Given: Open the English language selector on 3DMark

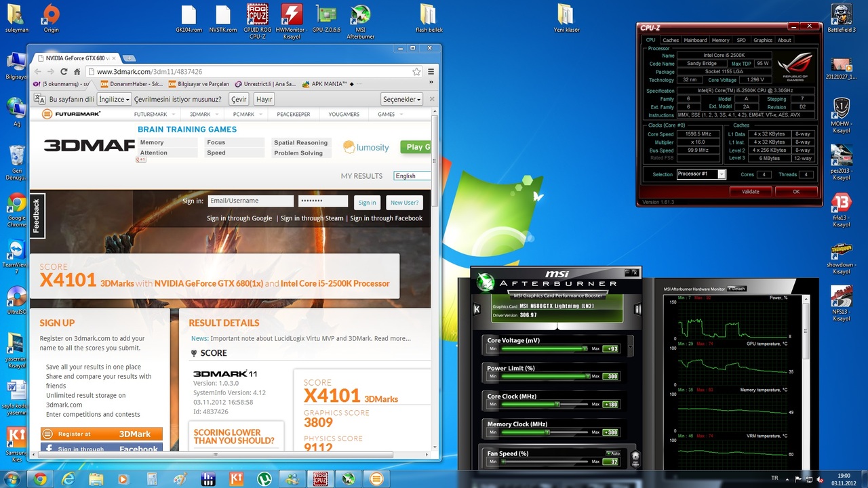Looking at the screenshot, I should tap(412, 176).
